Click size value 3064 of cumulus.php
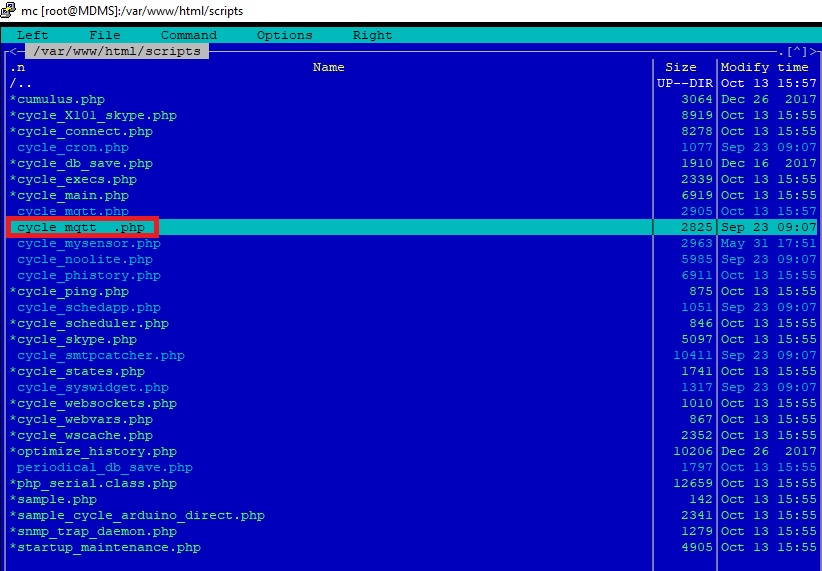 pyautogui.click(x=697, y=99)
